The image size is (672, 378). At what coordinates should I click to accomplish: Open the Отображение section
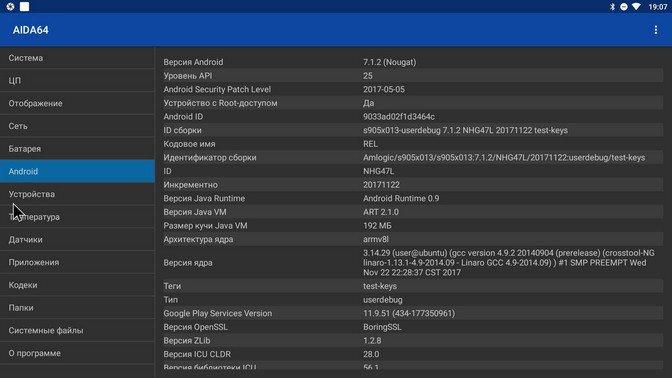[x=77, y=103]
